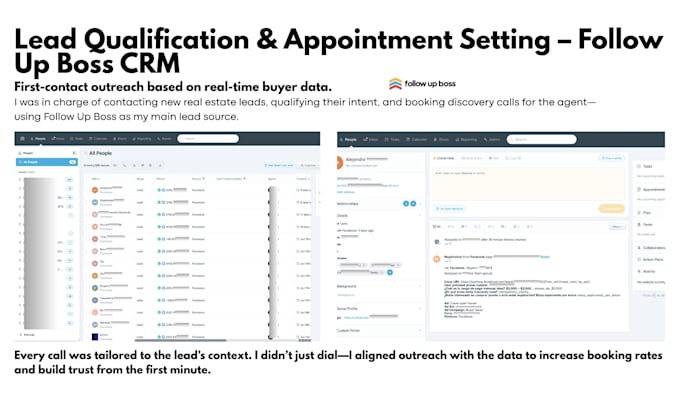The height and width of the screenshot is (411, 680).
Task: Open Reporting tab in the right screenshot navbar
Action: 466,140
